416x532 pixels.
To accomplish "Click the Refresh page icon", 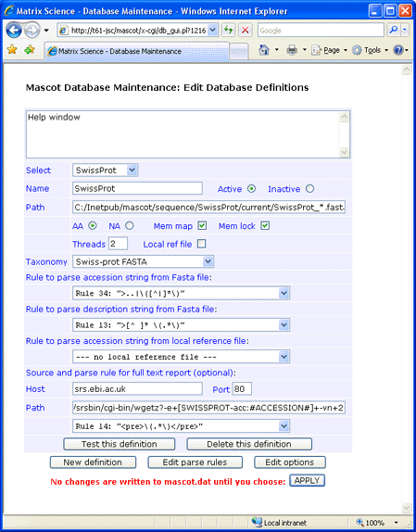I will pos(229,31).
